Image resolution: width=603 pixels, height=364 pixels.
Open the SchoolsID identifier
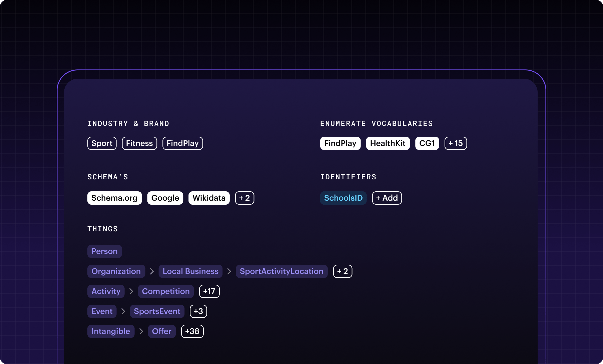pos(343,198)
